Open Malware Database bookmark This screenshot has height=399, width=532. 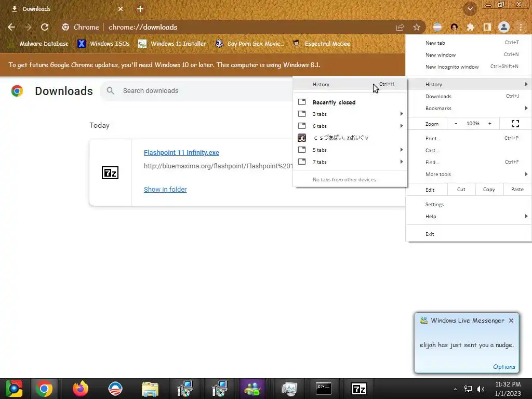coord(40,44)
